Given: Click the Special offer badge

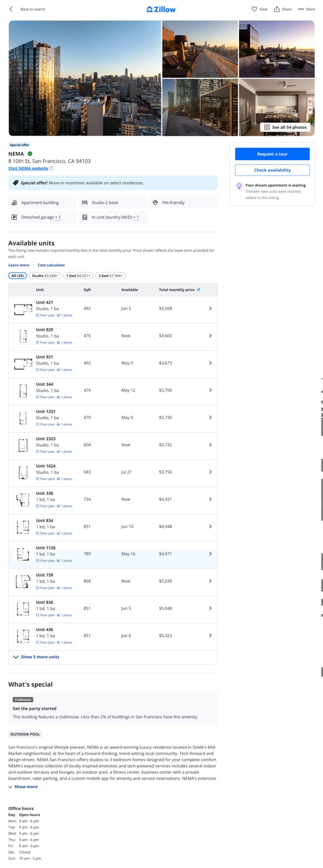Looking at the screenshot, I should point(20,145).
